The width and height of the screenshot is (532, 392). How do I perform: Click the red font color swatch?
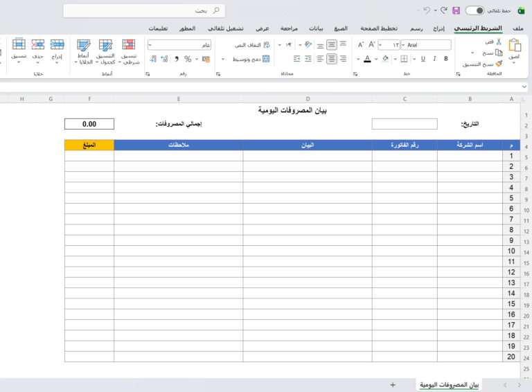(368, 59)
